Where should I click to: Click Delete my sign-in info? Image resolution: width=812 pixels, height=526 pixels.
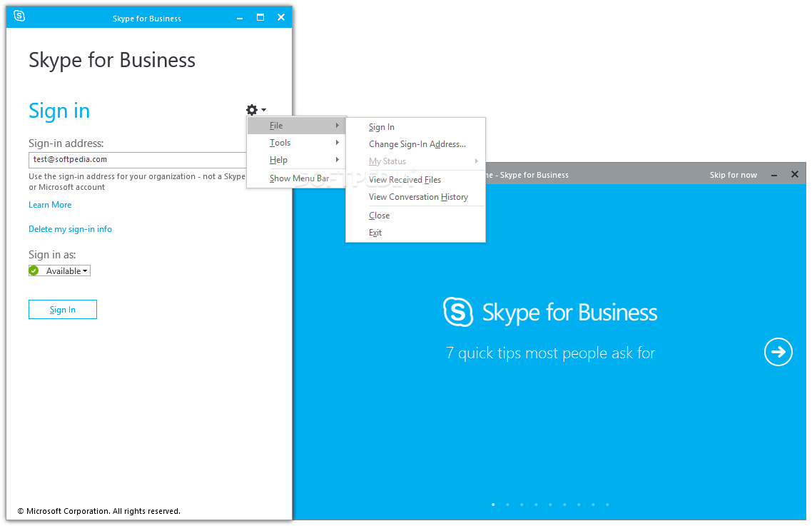point(71,229)
